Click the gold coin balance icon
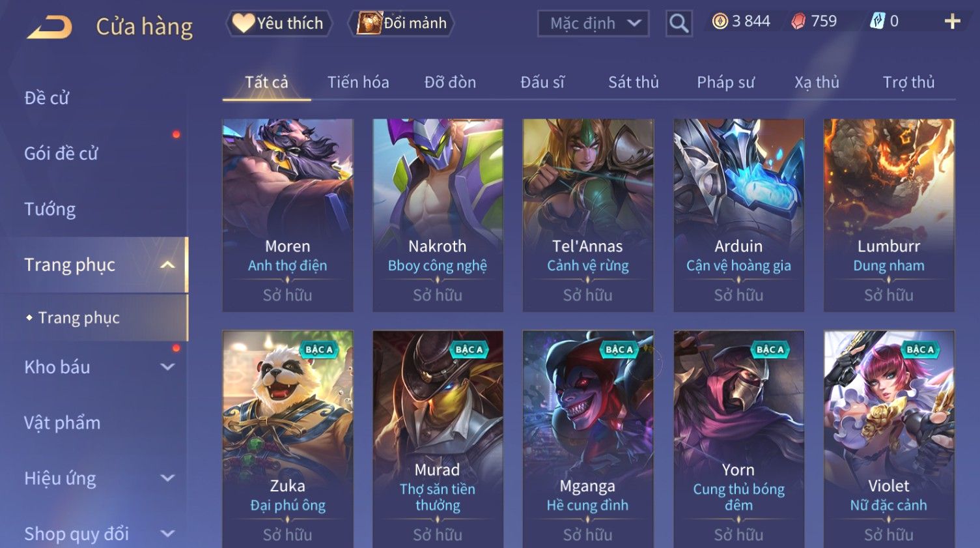 (720, 22)
